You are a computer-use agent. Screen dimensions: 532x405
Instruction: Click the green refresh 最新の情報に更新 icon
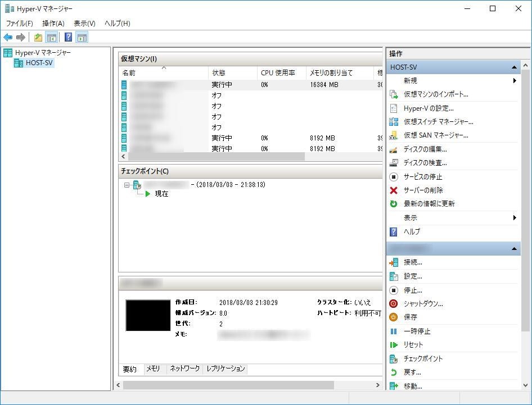(x=394, y=204)
